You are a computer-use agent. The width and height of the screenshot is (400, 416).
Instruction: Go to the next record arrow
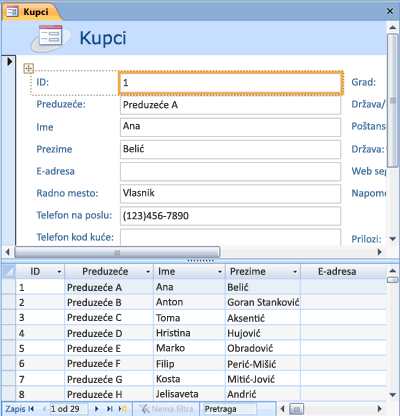click(x=97, y=409)
